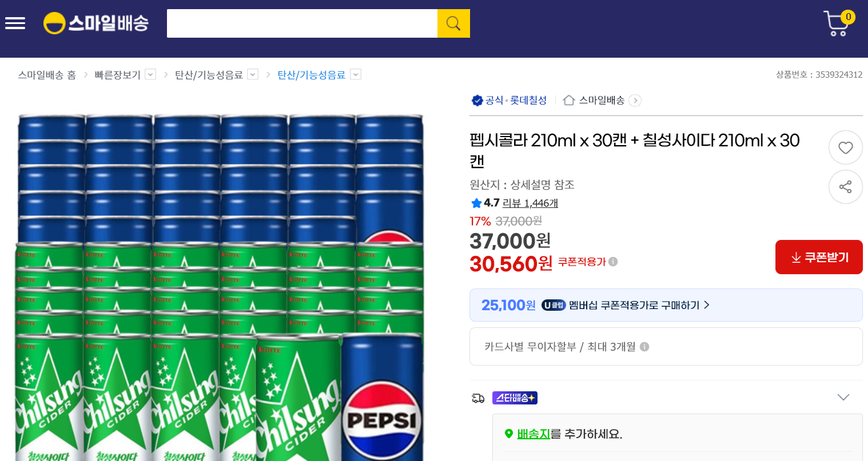Expand the blue 탄산/기능성음료 category dropdown

click(356, 74)
